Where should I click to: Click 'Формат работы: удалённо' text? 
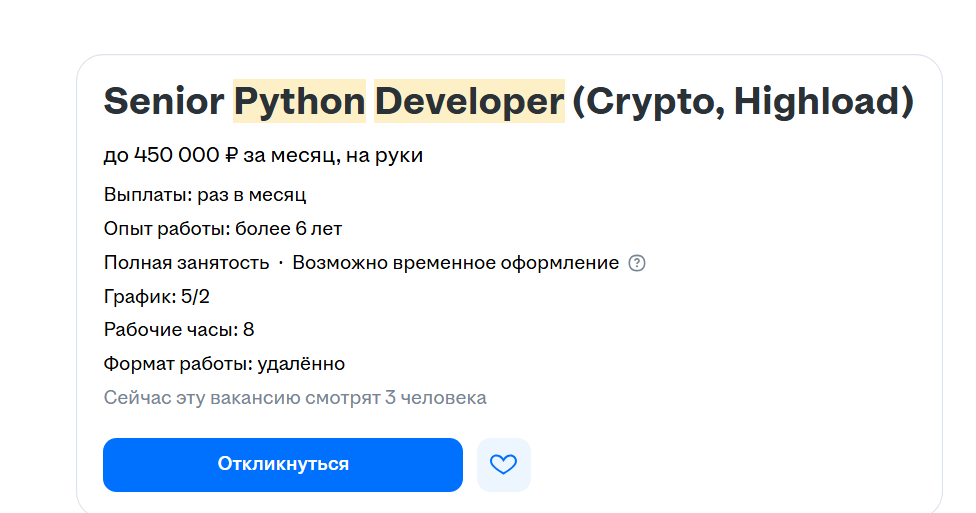224,364
